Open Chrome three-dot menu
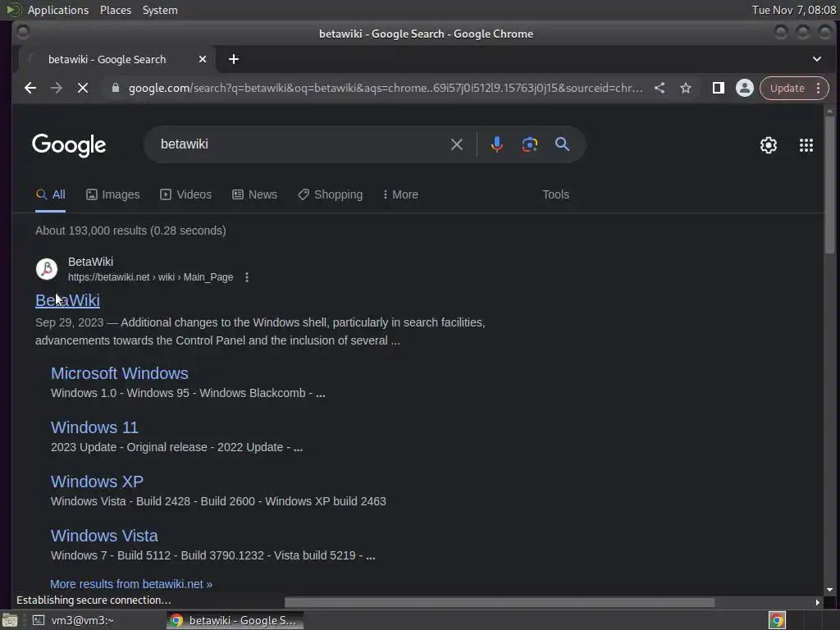Image resolution: width=840 pixels, height=630 pixels. [818, 88]
